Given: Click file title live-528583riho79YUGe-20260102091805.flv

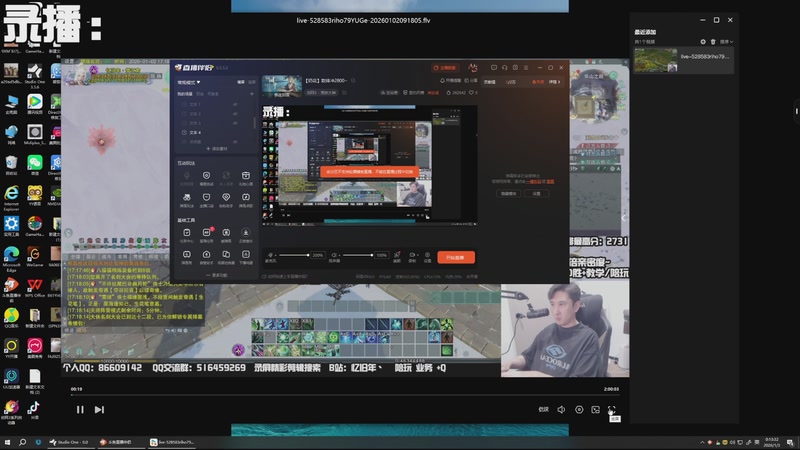Looking at the screenshot, I should [363, 20].
